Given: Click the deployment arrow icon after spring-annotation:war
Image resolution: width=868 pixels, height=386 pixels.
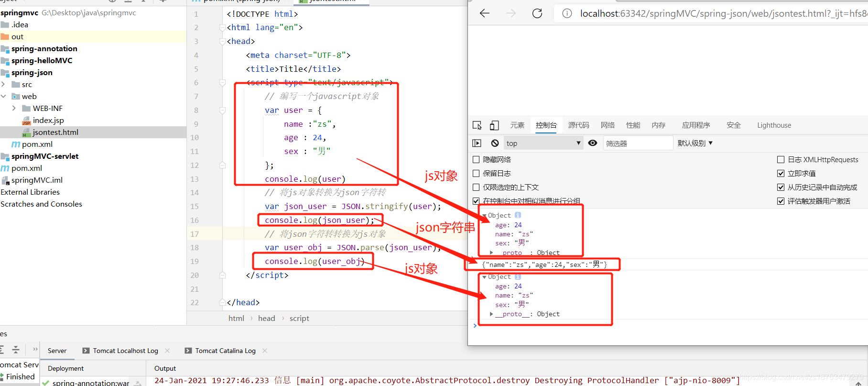Looking at the screenshot, I should (138, 383).
